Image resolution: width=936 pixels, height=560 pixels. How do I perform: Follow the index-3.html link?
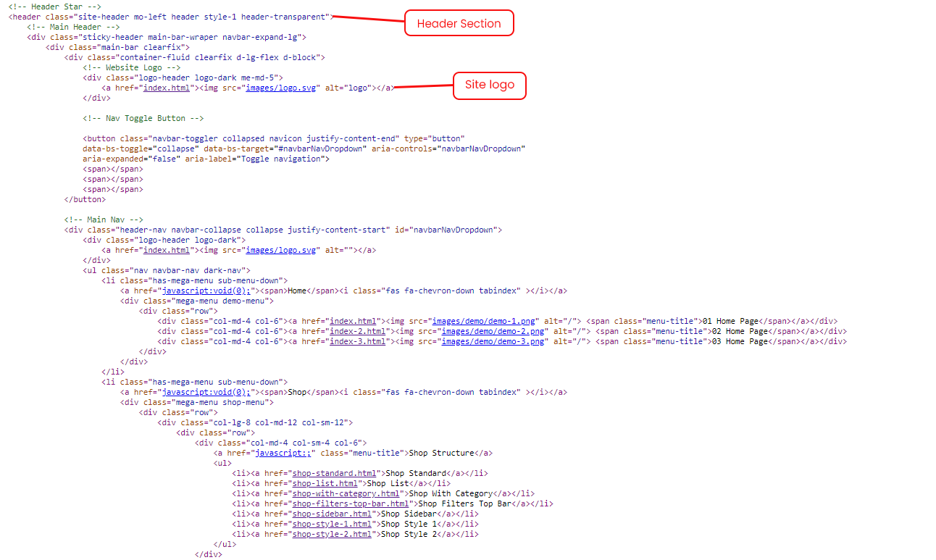357,341
